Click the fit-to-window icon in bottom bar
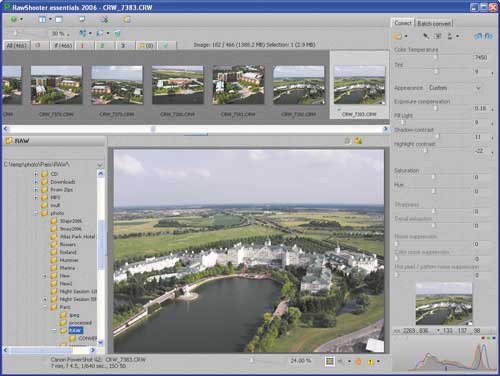This screenshot has width=500, height=376. (x=329, y=361)
